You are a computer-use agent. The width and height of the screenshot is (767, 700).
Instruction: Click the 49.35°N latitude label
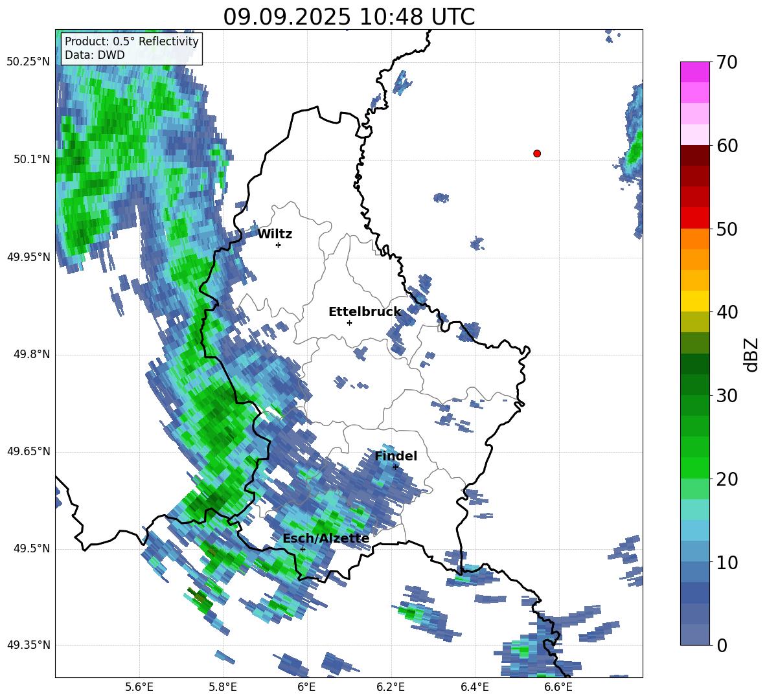click(29, 645)
